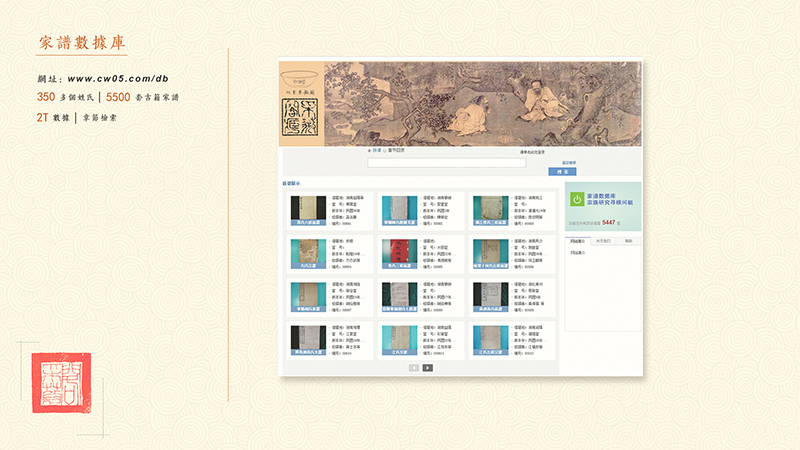Open the first genealogy book thumbnail in row one

(309, 212)
